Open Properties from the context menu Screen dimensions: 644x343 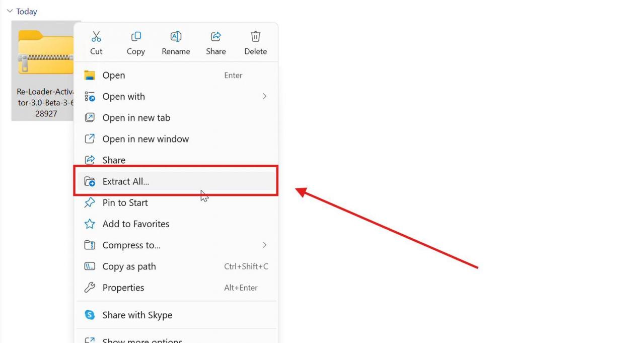point(123,288)
